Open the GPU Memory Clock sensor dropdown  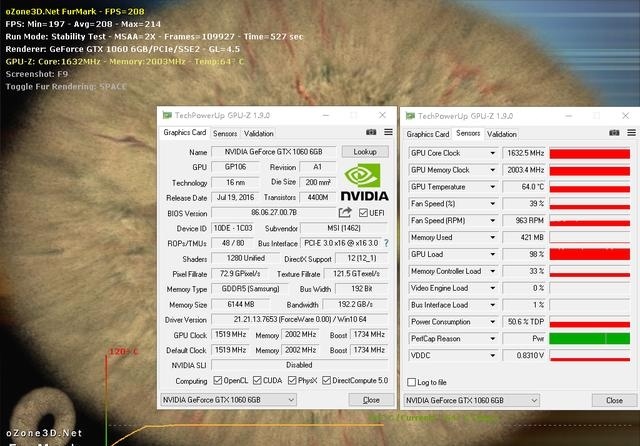(492, 170)
